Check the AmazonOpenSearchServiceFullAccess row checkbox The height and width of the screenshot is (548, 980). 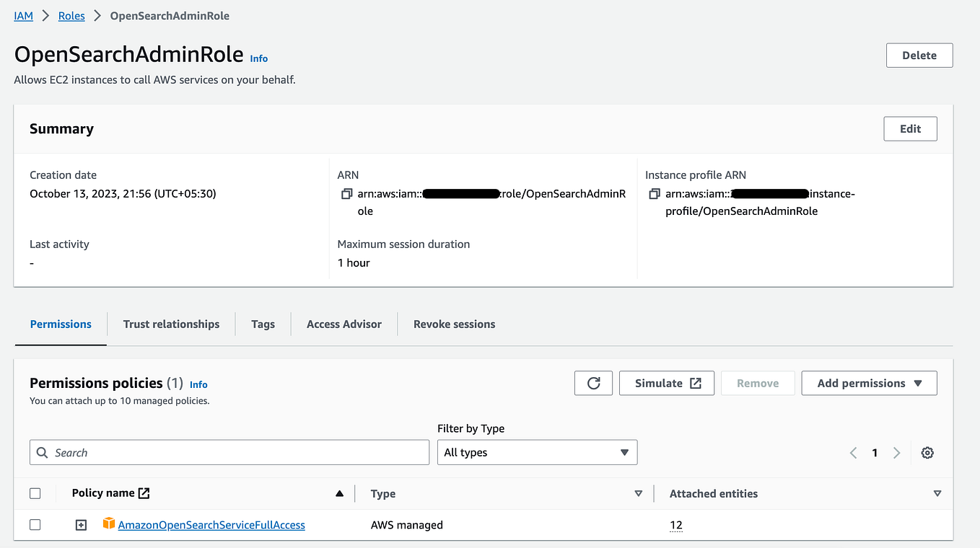click(35, 524)
